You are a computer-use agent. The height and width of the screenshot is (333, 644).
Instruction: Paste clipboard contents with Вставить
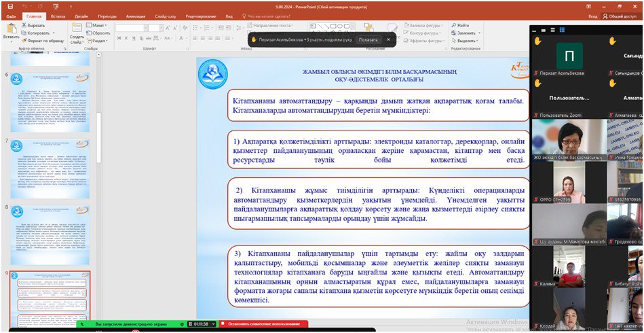[x=11, y=33]
